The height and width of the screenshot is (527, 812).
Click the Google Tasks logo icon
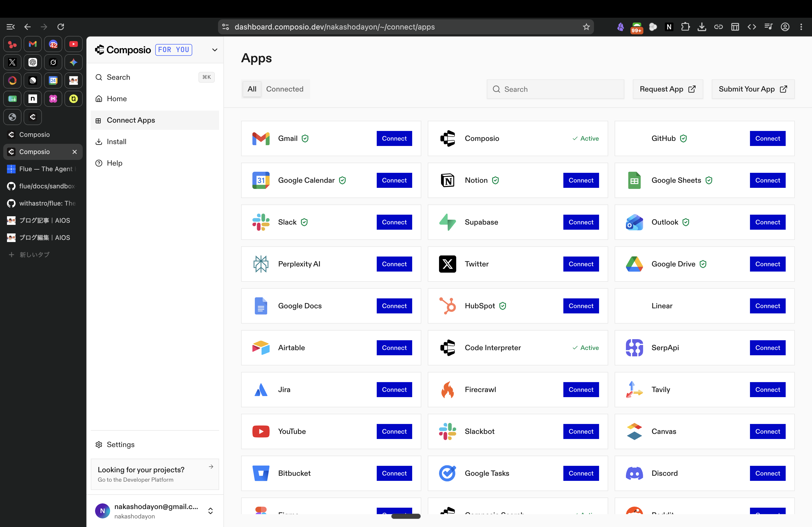click(x=447, y=473)
